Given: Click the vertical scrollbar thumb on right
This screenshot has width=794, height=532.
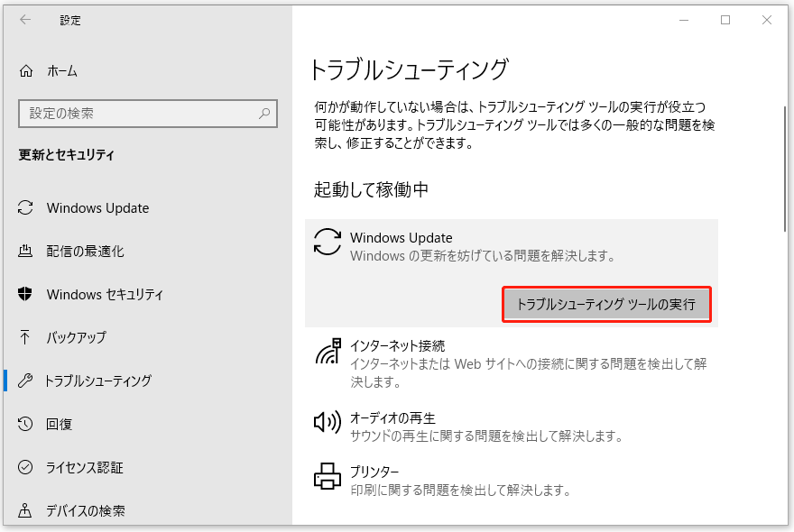Looking at the screenshot, I should click(785, 168).
